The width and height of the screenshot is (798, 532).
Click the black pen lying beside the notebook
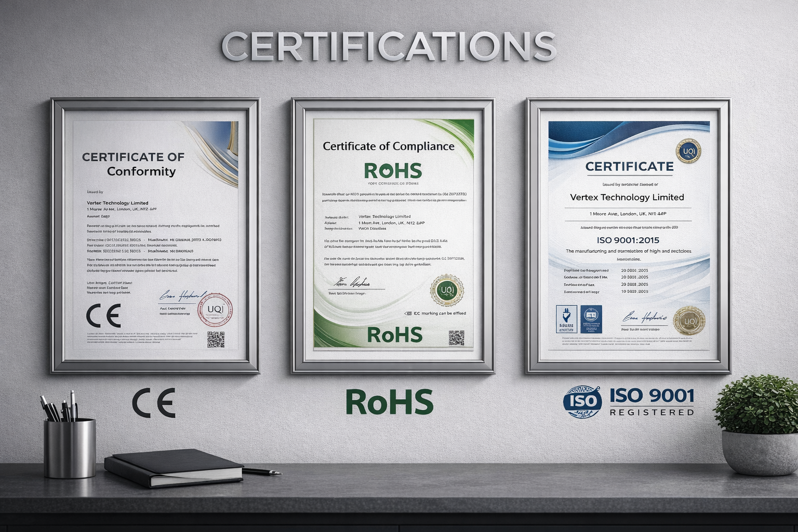tap(262, 471)
